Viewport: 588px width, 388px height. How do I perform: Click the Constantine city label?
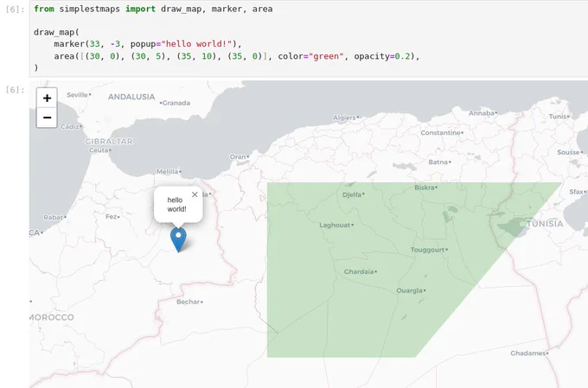(442, 133)
